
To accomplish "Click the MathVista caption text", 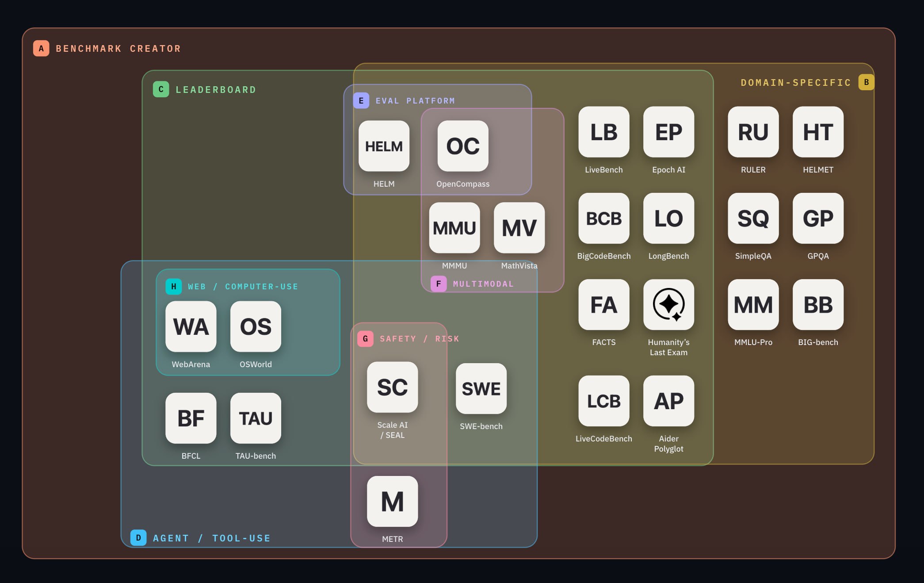I will 519,266.
